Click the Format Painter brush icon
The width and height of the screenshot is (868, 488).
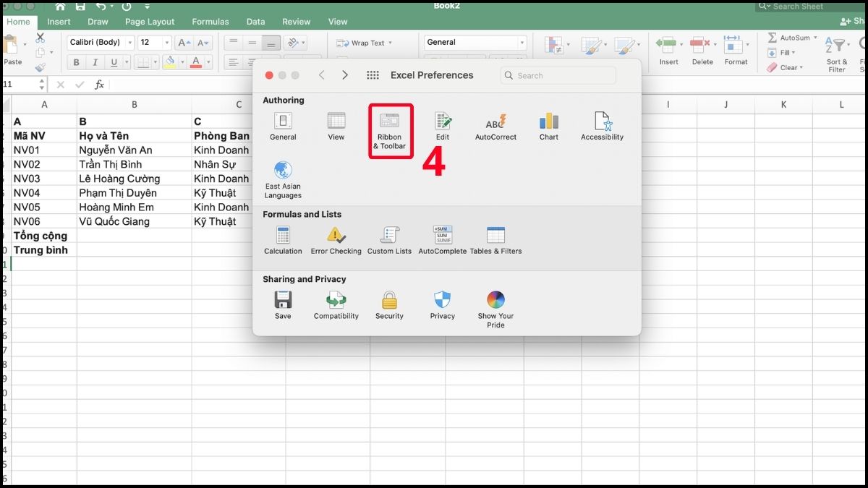tap(40, 67)
